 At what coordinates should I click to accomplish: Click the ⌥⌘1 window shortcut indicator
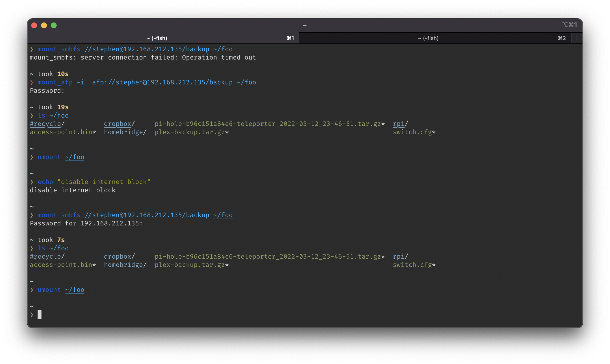click(x=569, y=25)
